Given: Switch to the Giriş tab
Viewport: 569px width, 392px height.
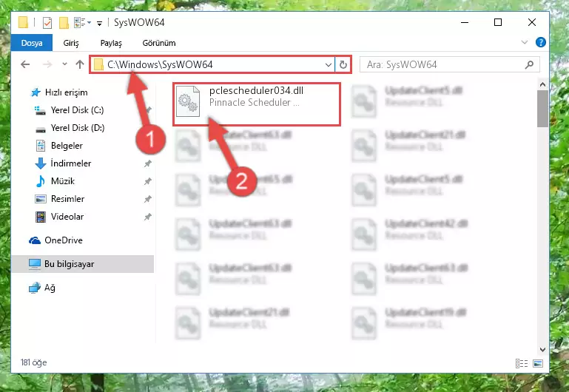Looking at the screenshot, I should coord(71,43).
